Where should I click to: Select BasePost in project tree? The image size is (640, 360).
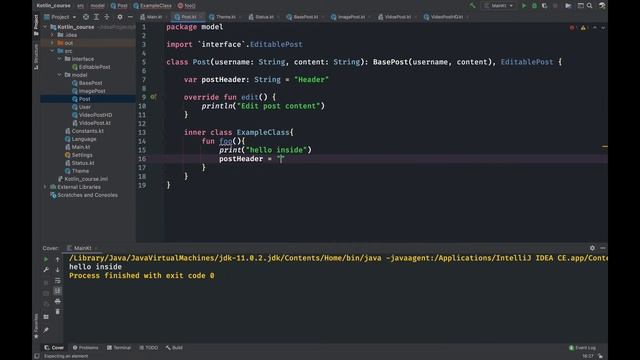pos(87,83)
